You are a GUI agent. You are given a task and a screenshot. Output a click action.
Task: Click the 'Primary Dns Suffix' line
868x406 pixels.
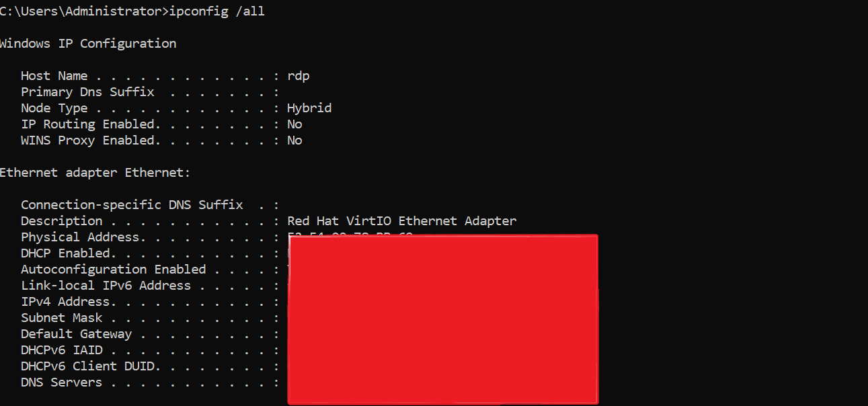(149, 92)
